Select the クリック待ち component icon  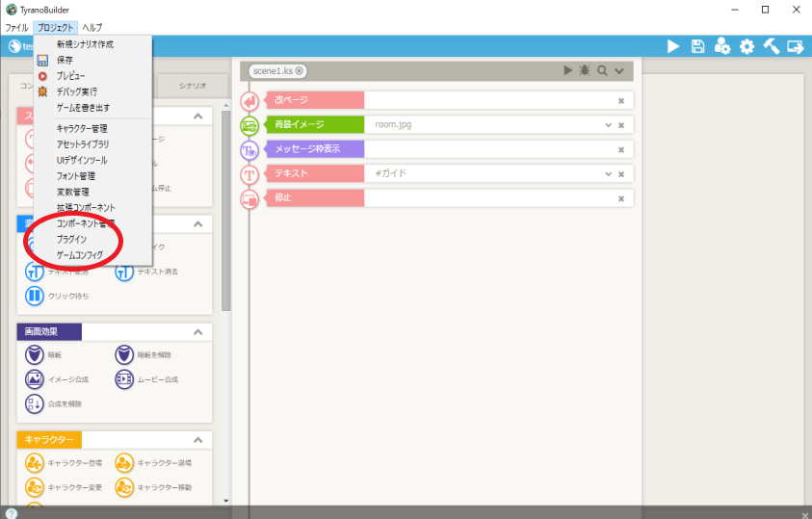(x=35, y=296)
